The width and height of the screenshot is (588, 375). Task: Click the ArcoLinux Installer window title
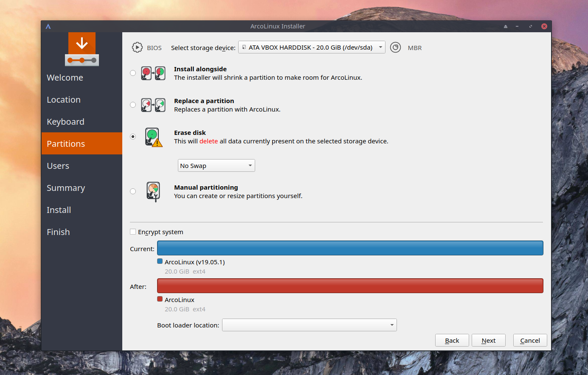pos(278,26)
